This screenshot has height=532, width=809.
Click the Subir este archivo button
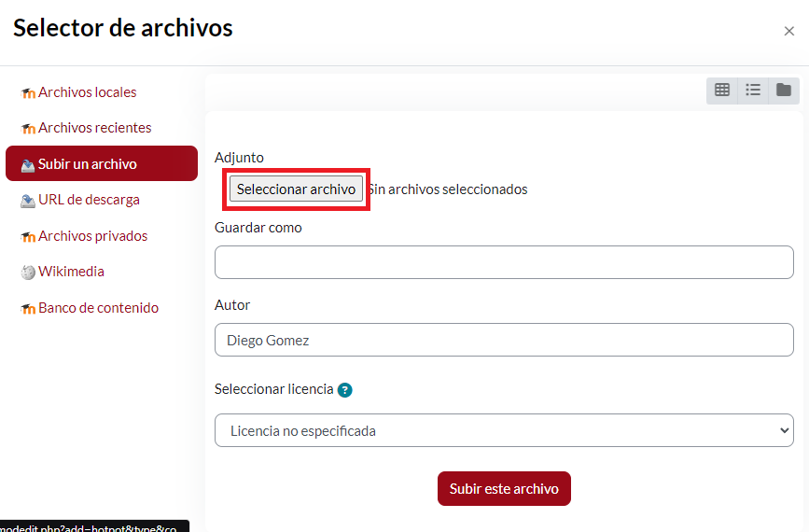pos(504,489)
